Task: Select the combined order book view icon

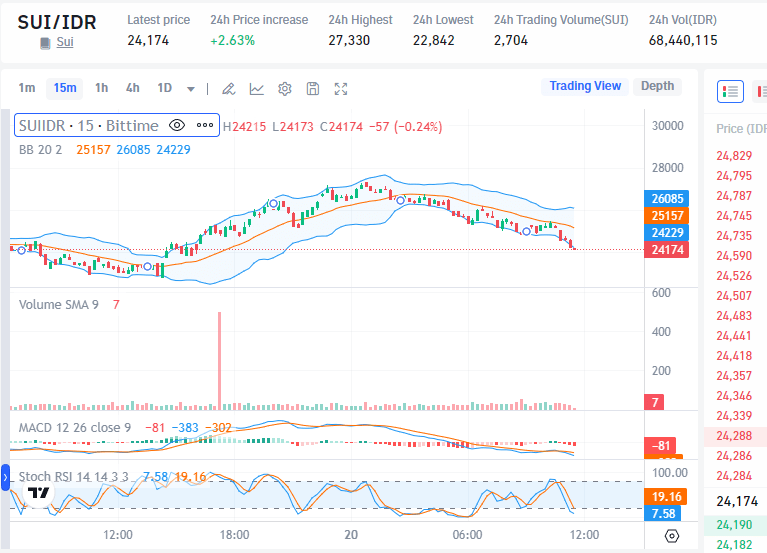Action: [730, 91]
